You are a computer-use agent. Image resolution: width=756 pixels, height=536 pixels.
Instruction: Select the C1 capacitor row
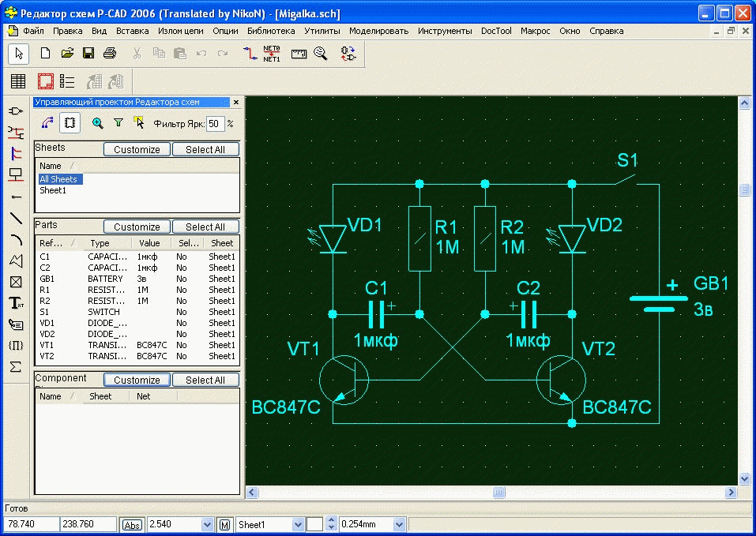[x=137, y=257]
